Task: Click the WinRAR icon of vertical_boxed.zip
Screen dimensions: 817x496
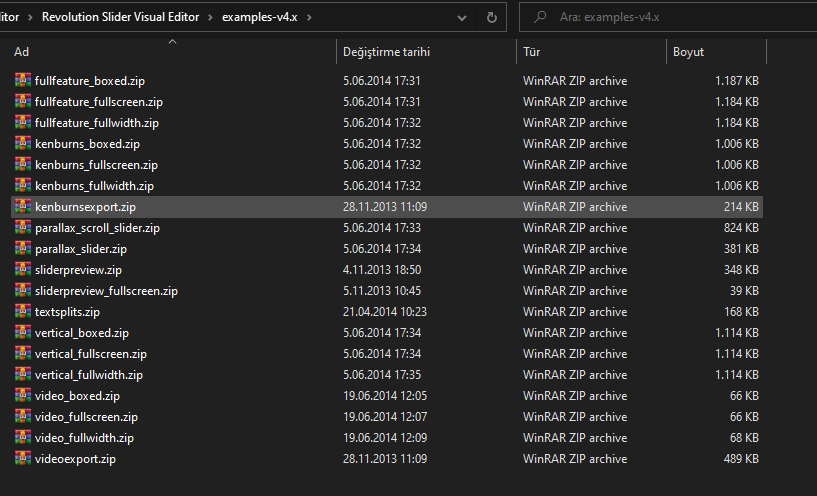Action: pos(22,332)
